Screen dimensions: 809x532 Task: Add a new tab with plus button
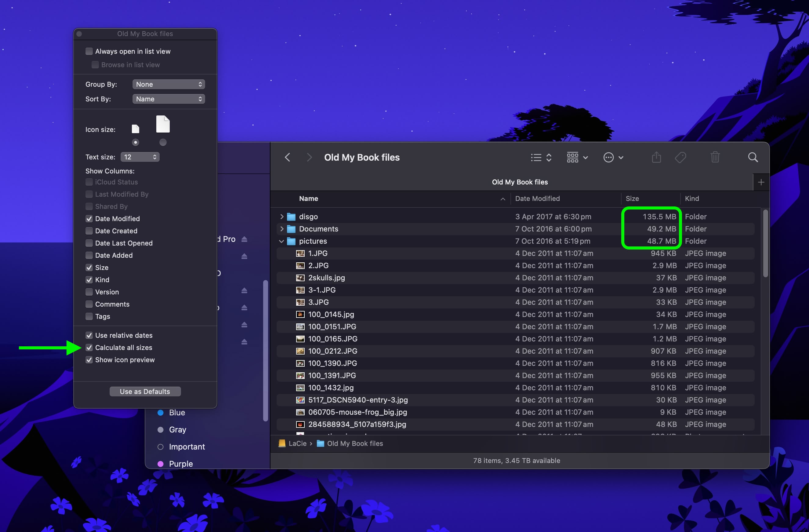761,182
